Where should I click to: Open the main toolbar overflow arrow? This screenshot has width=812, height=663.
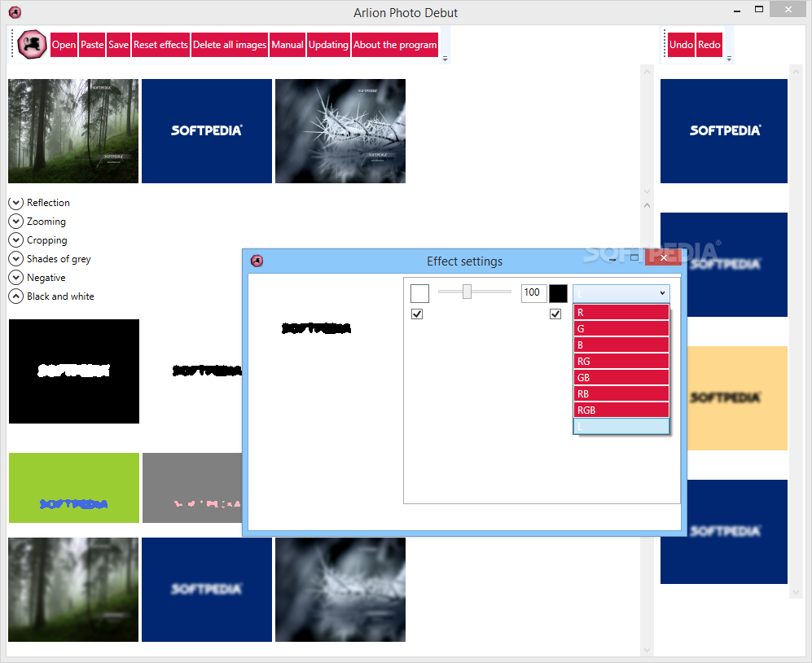pos(445,59)
